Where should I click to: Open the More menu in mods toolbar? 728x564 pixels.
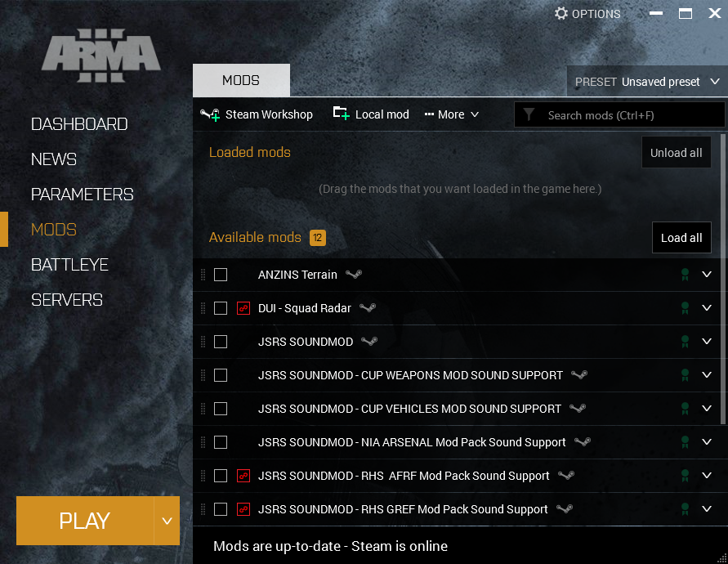point(451,114)
